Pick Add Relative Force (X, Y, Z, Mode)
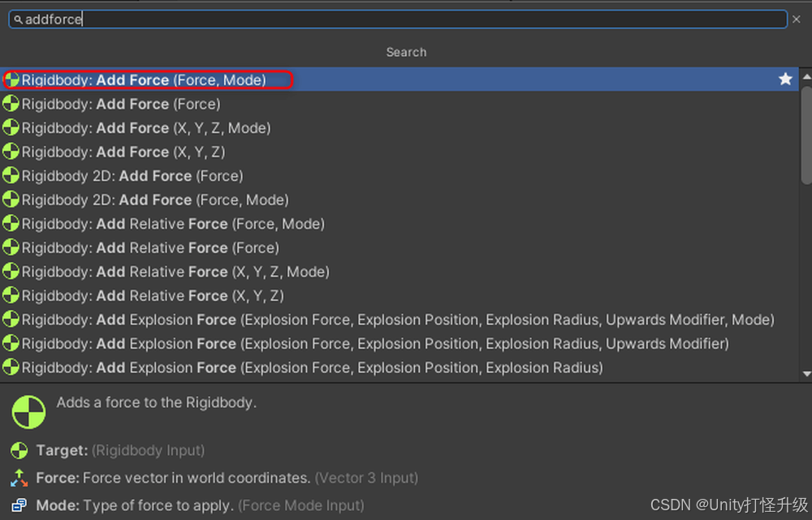Screen dimensions: 812x520 click(x=399, y=272)
